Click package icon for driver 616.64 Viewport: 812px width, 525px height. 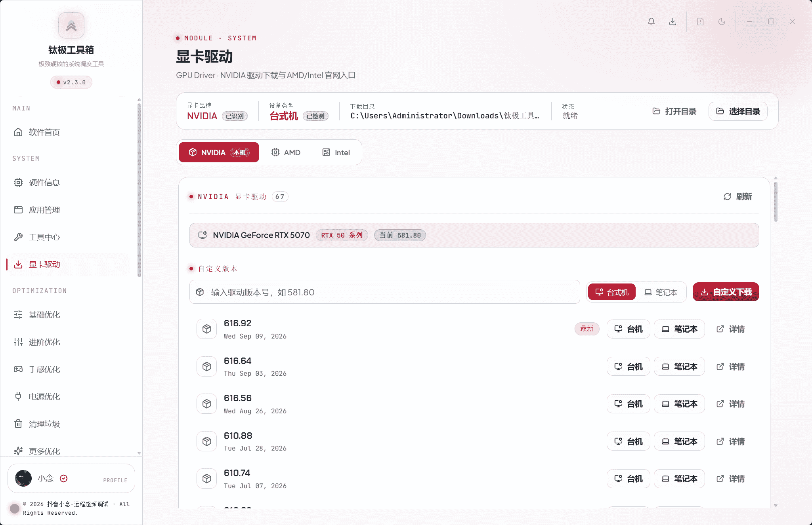207,366
